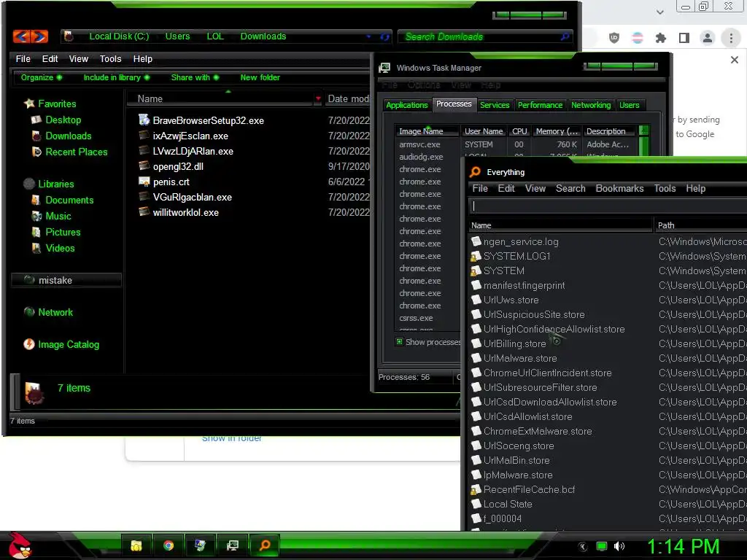Select file ixAzwjEsclan.exe
Viewport: 747px width, 560px height.
tap(190, 136)
